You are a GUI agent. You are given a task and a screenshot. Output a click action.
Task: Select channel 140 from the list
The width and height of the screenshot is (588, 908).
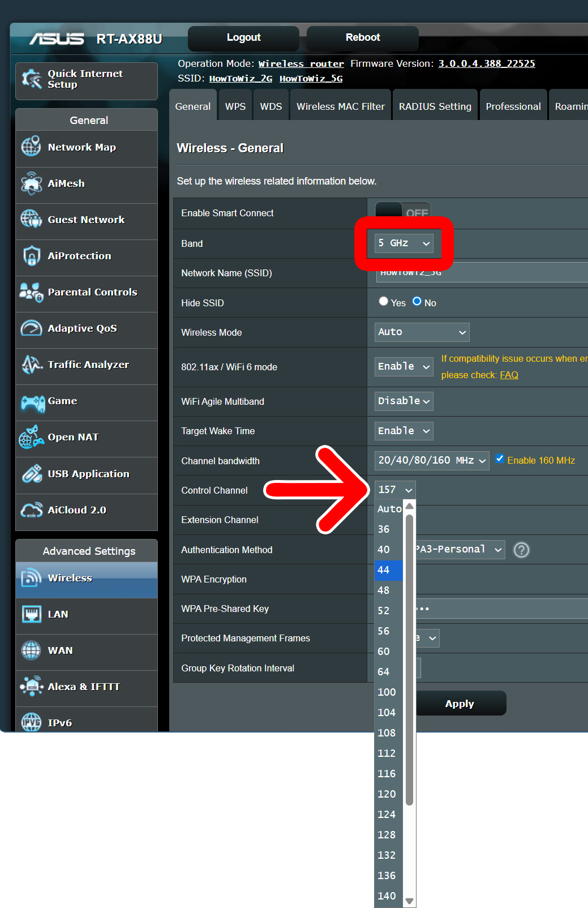[x=389, y=896]
